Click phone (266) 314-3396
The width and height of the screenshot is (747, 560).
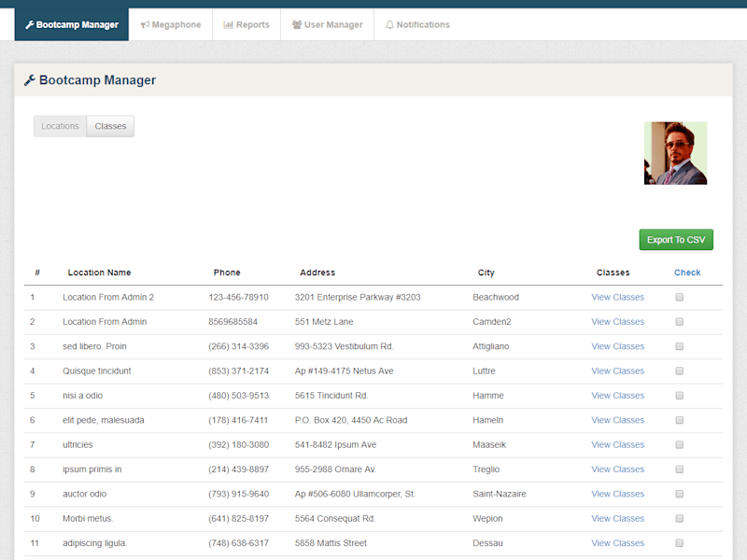(x=238, y=346)
